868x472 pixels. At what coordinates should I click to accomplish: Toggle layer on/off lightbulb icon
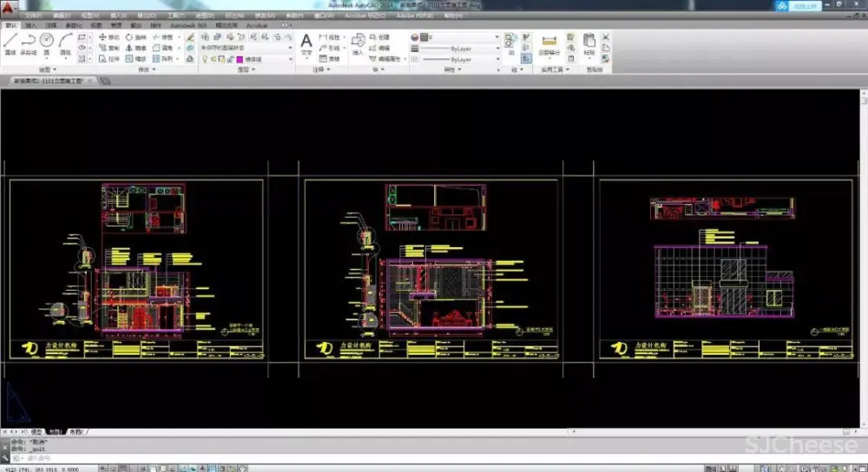click(x=205, y=59)
